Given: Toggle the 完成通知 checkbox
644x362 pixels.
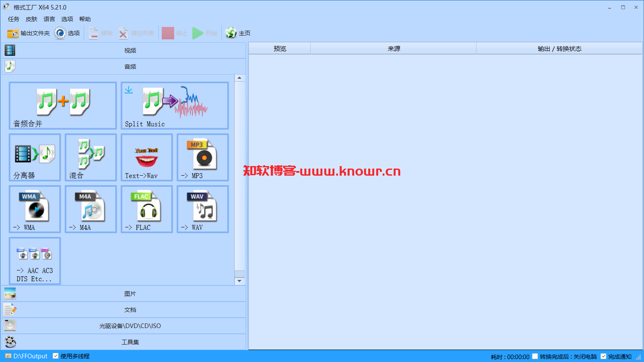Looking at the screenshot, I should pos(603,356).
